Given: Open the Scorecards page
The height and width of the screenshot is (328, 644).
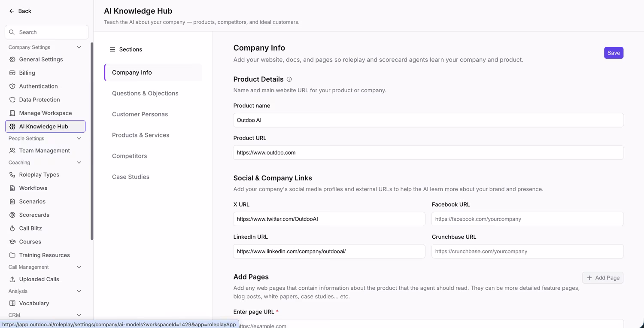Looking at the screenshot, I should (46, 215).
